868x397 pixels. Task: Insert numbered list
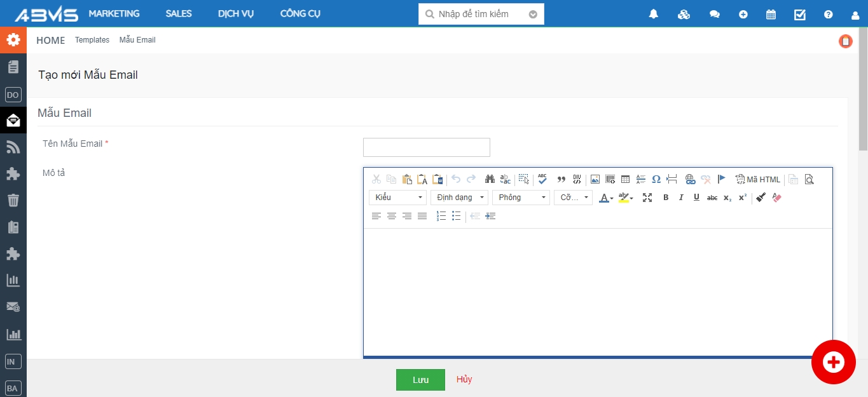pyautogui.click(x=441, y=216)
